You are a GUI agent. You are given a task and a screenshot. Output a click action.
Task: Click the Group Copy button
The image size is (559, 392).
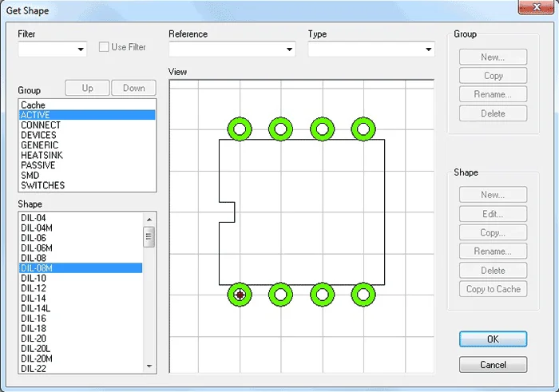(x=493, y=76)
